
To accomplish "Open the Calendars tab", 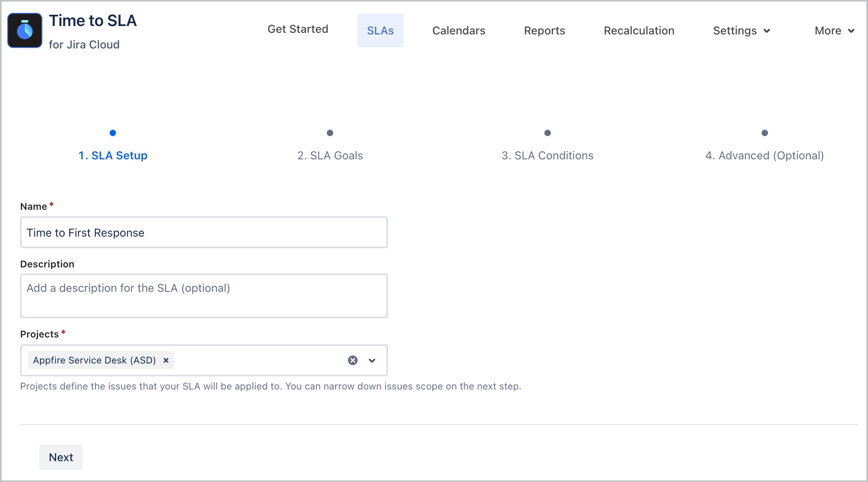I will tap(459, 30).
